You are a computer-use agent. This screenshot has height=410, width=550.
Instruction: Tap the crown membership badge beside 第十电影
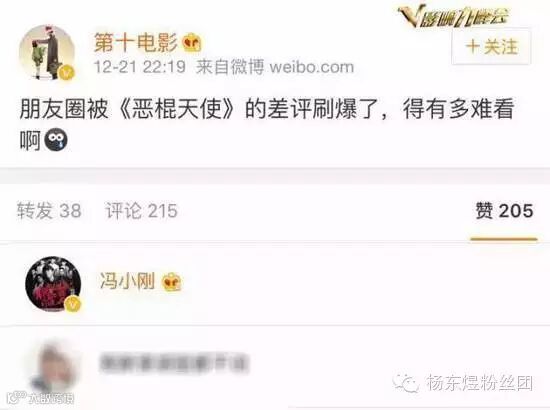coord(192,43)
